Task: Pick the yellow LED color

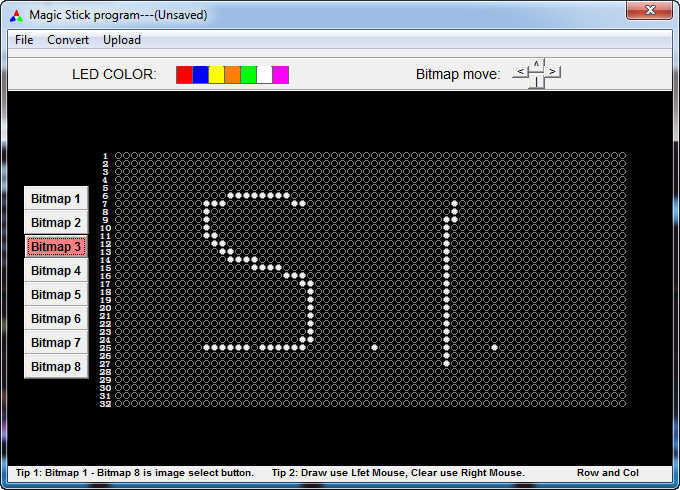Action: [x=216, y=75]
